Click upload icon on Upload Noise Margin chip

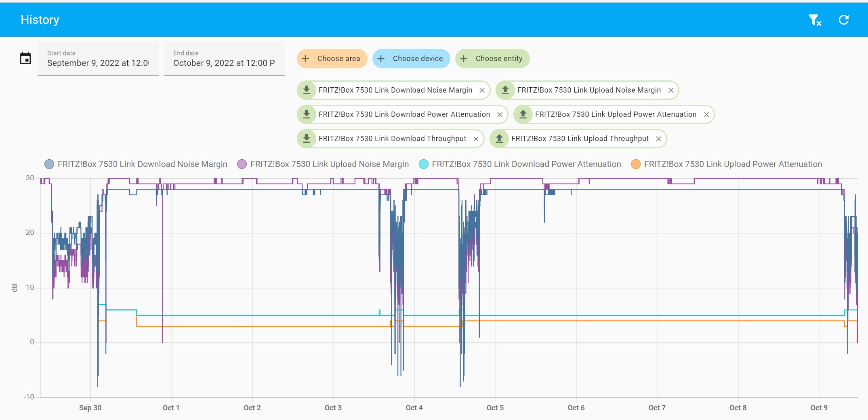point(505,90)
